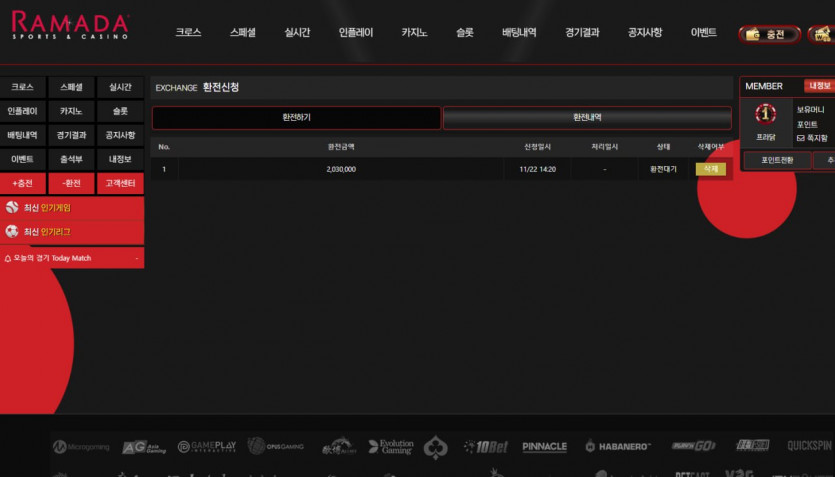Click the 내정보 badge next to MEMBER
The height and width of the screenshot is (477, 835).
coord(820,86)
